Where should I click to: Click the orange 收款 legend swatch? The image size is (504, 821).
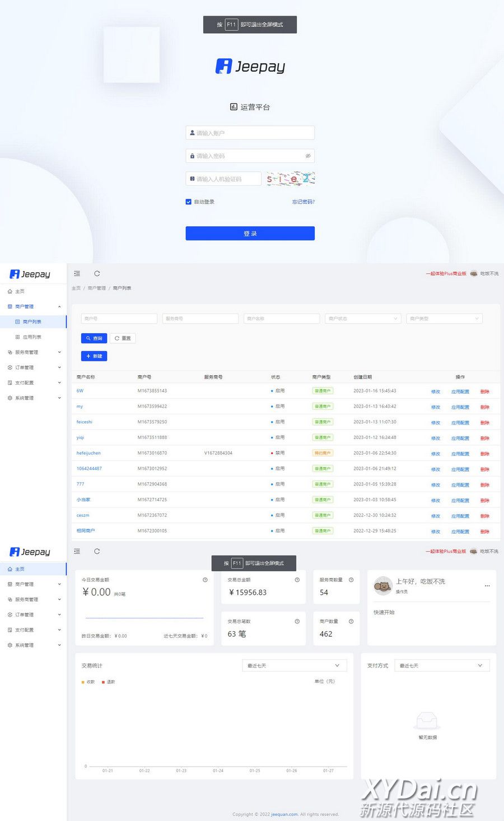tap(83, 682)
